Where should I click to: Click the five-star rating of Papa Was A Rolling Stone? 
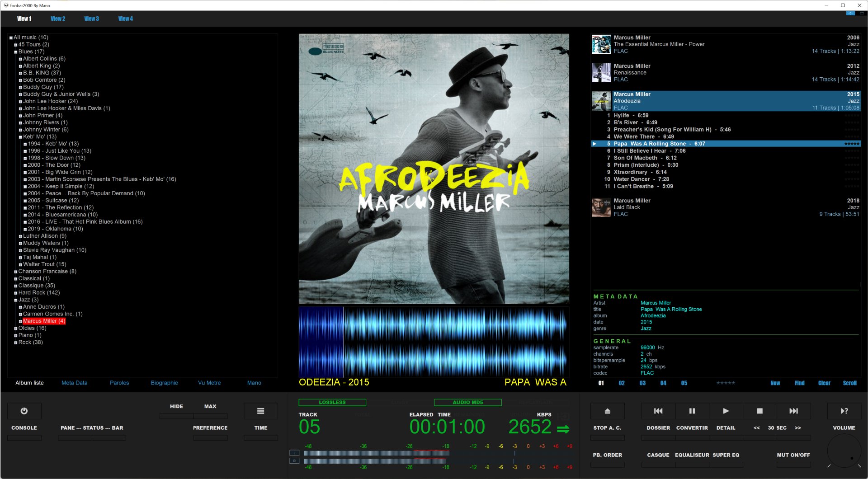852,144
